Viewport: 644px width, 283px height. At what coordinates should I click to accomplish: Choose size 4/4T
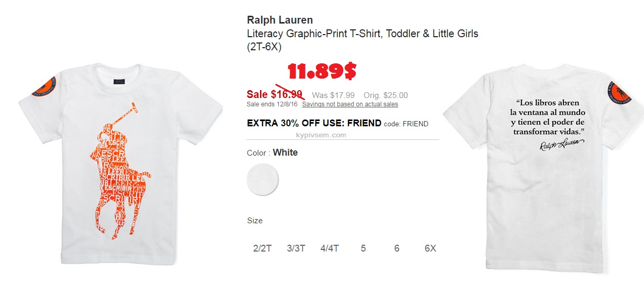[330, 248]
